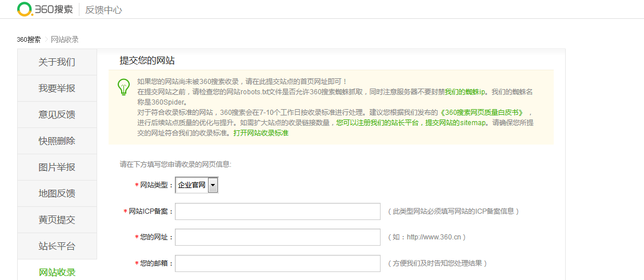Open 站长平台 sidebar item

(57, 246)
